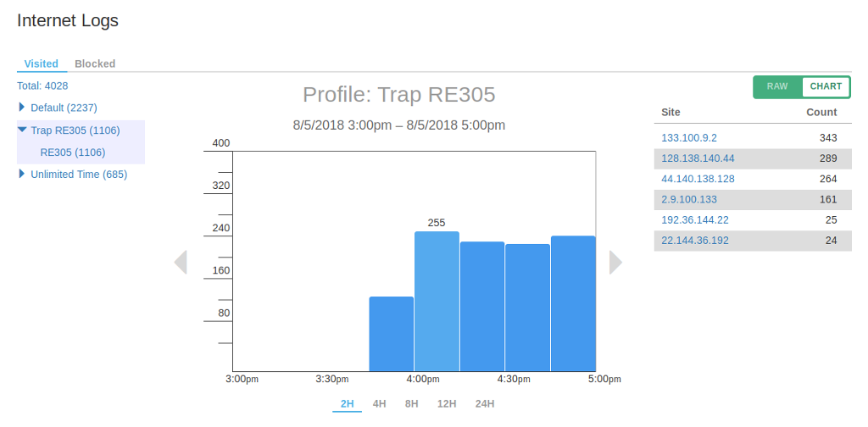The height and width of the screenshot is (427, 868).
Task: Expand the Default profile group
Action: tap(22, 108)
